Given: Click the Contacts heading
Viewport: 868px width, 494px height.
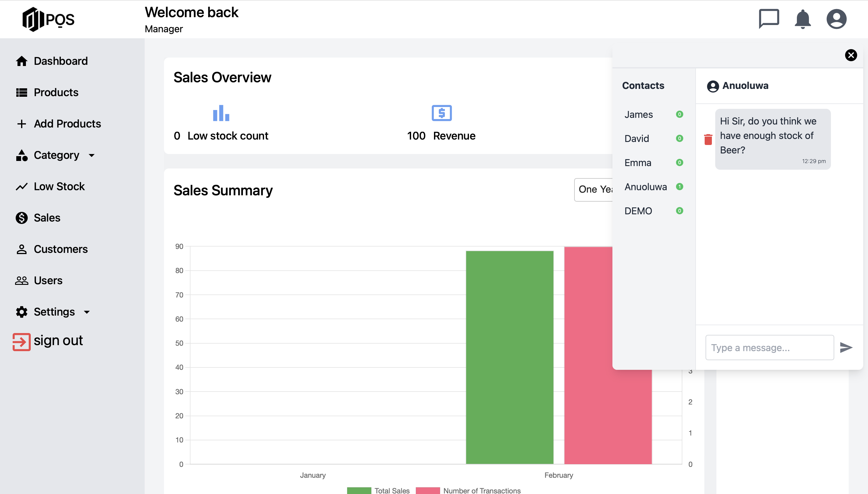Looking at the screenshot, I should click(x=643, y=86).
